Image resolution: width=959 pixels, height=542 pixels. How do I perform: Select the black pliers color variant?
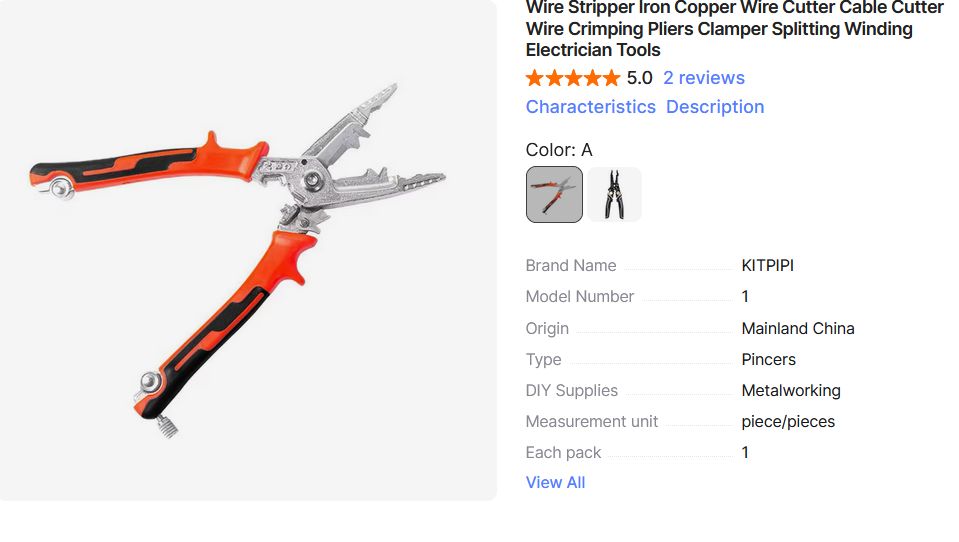[x=614, y=195]
